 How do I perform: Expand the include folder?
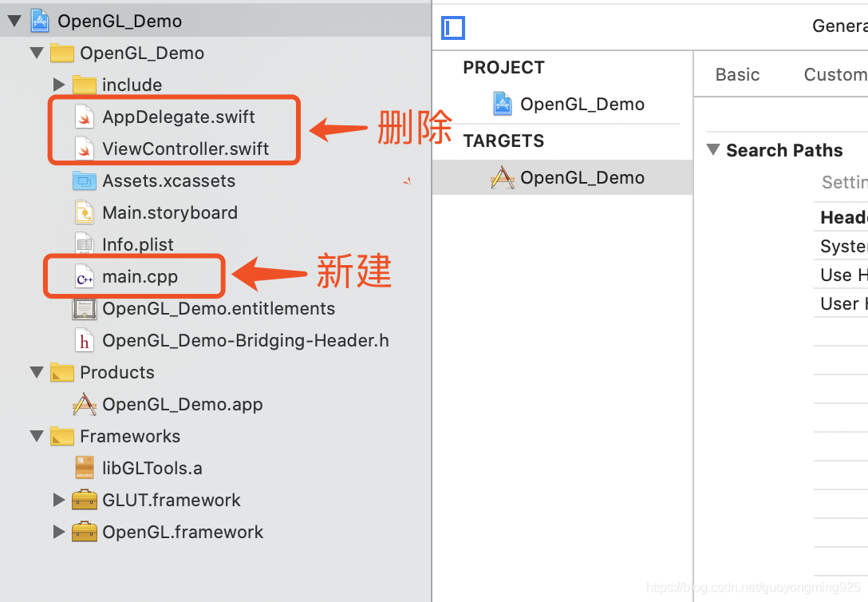(x=58, y=85)
